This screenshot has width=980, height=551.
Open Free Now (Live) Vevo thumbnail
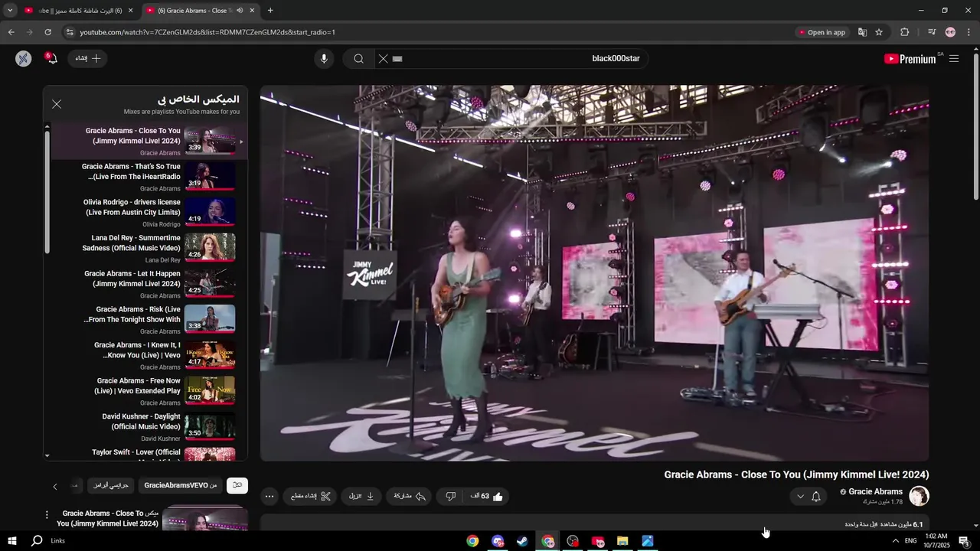pyautogui.click(x=210, y=390)
